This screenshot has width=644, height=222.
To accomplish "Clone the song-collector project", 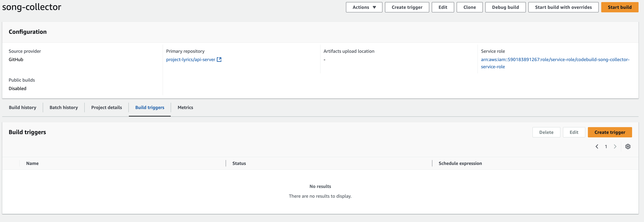I will click(x=469, y=7).
